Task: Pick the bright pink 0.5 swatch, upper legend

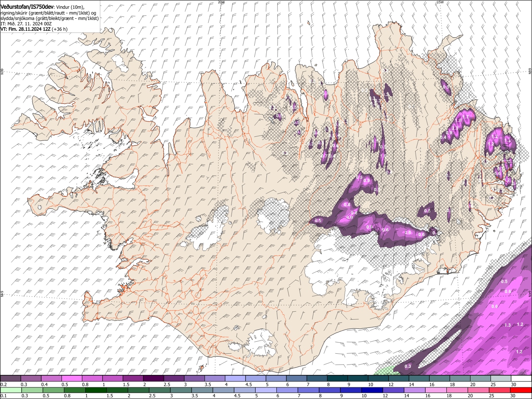Action: (x=71, y=379)
